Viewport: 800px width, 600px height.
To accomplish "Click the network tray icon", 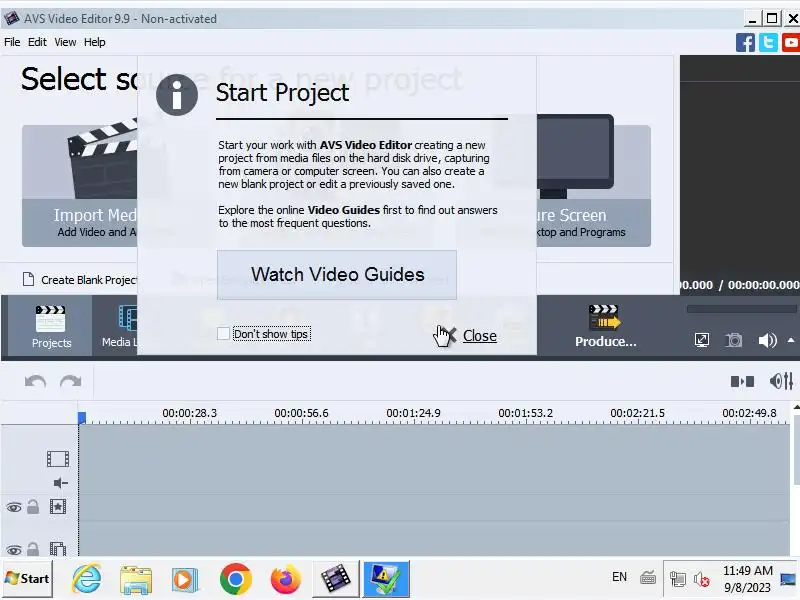I will (678, 580).
